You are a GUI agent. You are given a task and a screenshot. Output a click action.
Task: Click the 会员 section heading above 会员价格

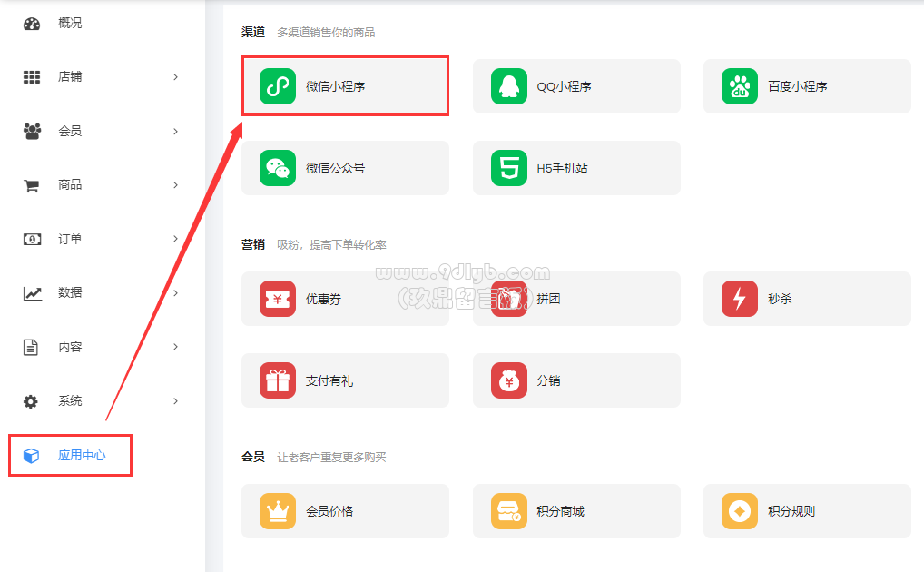coord(253,457)
